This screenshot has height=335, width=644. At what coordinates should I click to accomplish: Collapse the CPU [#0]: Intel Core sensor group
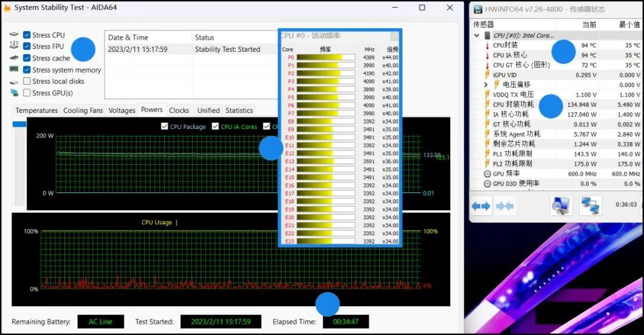tap(476, 35)
